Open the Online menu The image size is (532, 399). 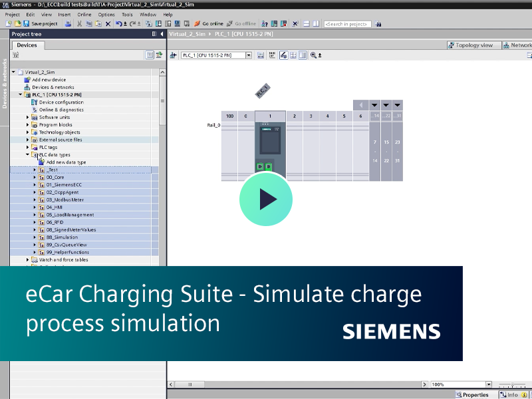[x=84, y=15]
